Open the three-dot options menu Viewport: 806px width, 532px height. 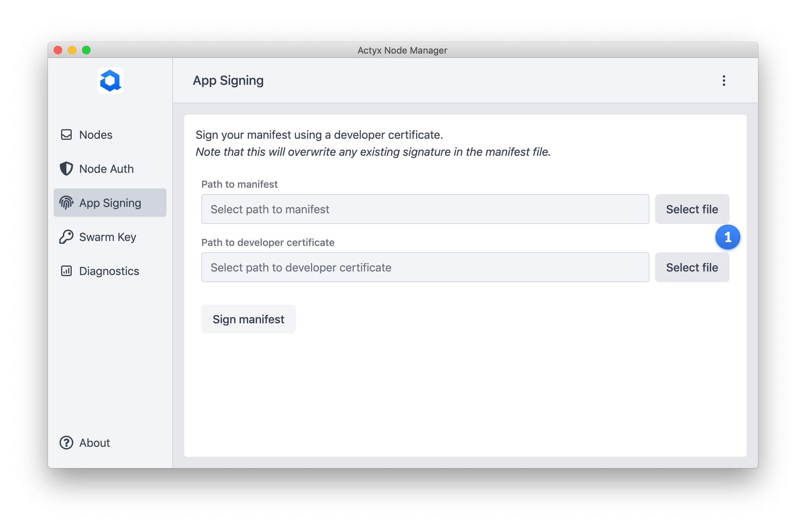pos(724,81)
